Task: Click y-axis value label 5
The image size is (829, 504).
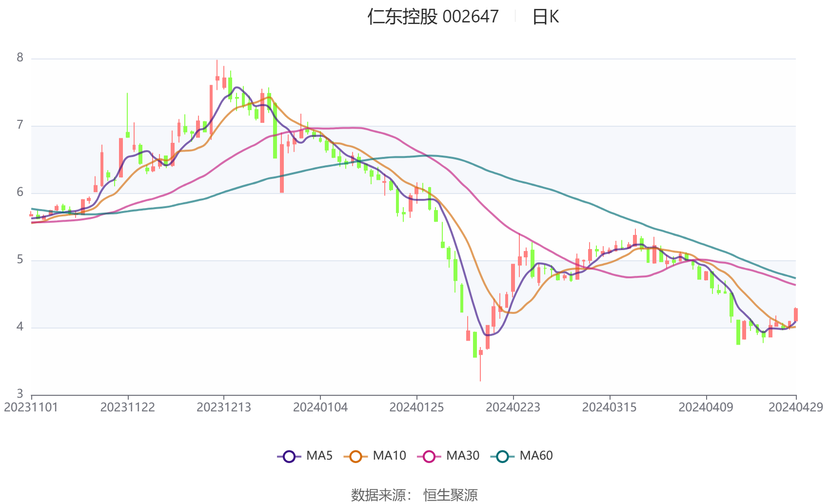Action: (x=20, y=259)
